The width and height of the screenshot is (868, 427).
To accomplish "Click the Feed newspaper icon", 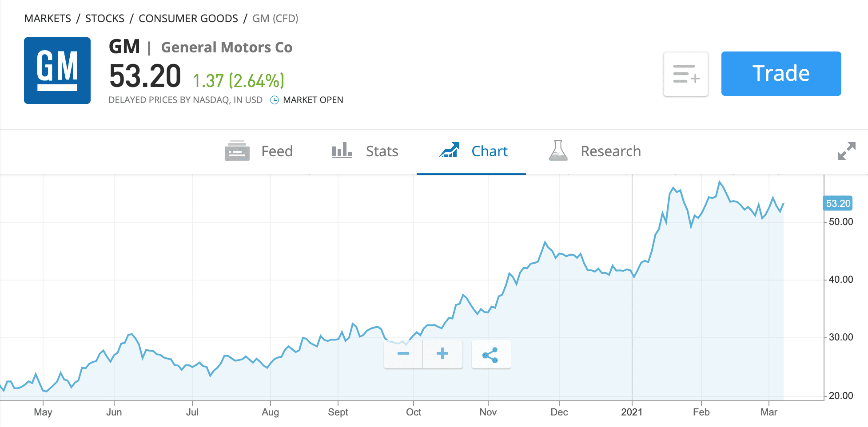I will [237, 151].
